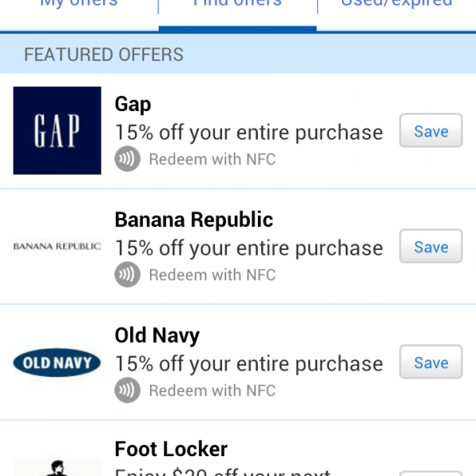Image resolution: width=476 pixels, height=476 pixels.
Task: Save the Old Navy offer
Action: click(430, 363)
